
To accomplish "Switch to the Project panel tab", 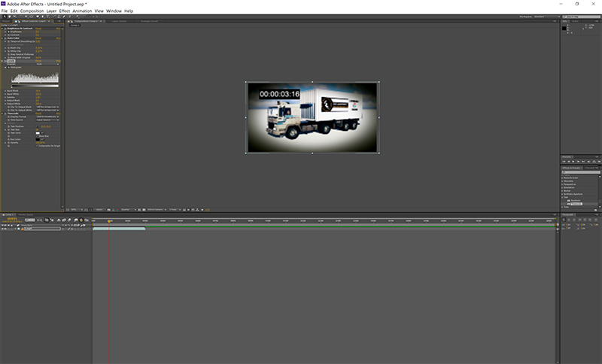I will point(6,21).
